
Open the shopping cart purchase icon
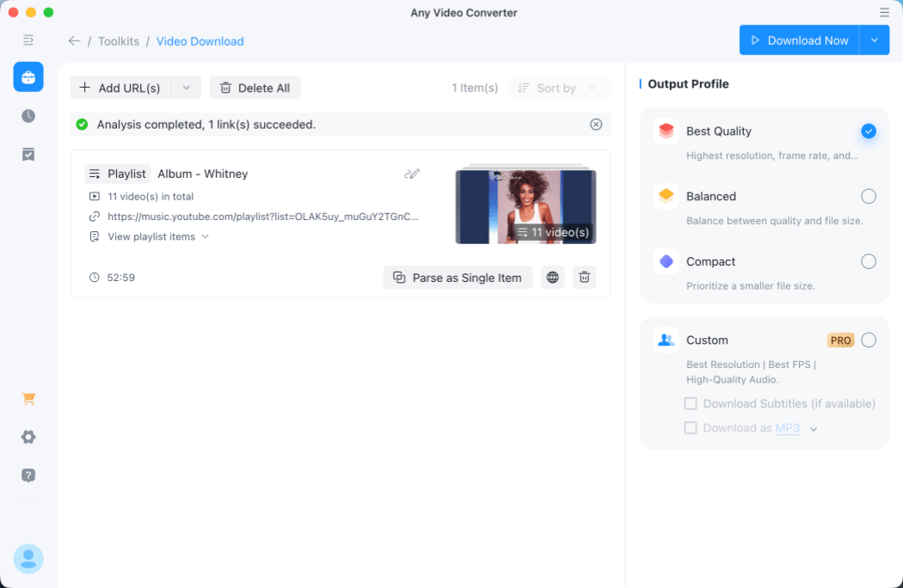click(x=28, y=398)
